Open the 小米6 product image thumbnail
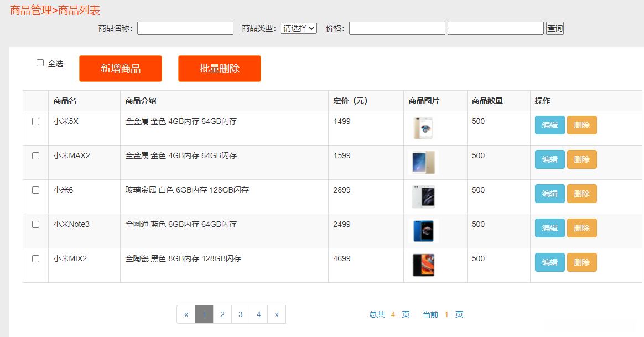 pos(423,196)
